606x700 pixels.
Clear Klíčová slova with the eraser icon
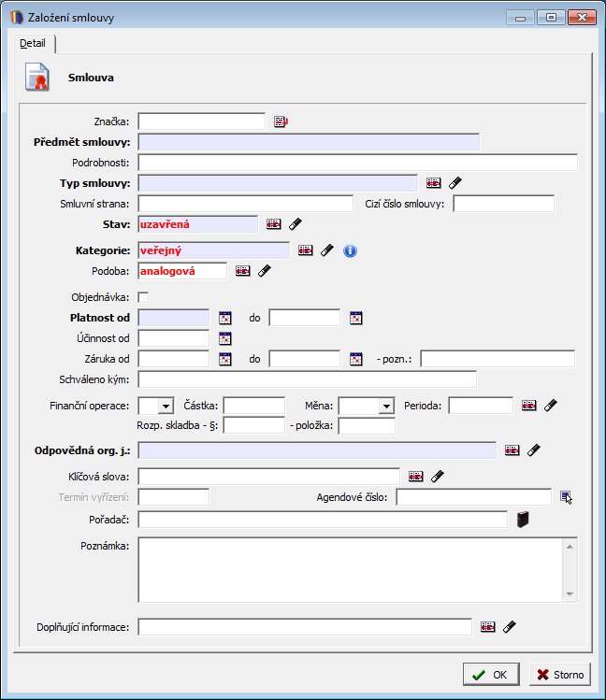pyautogui.click(x=437, y=477)
